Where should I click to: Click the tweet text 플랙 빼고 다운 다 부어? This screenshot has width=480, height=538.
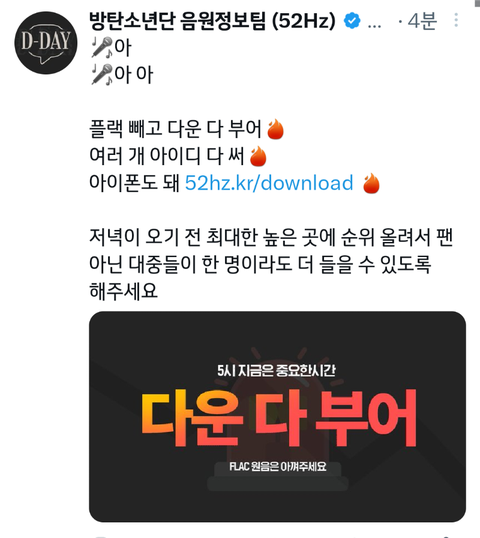tap(175, 129)
